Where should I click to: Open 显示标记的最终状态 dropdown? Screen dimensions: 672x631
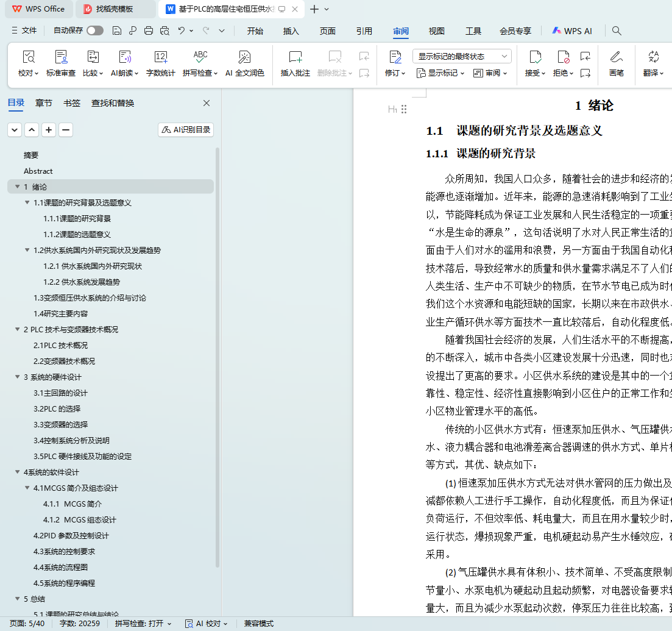point(462,56)
